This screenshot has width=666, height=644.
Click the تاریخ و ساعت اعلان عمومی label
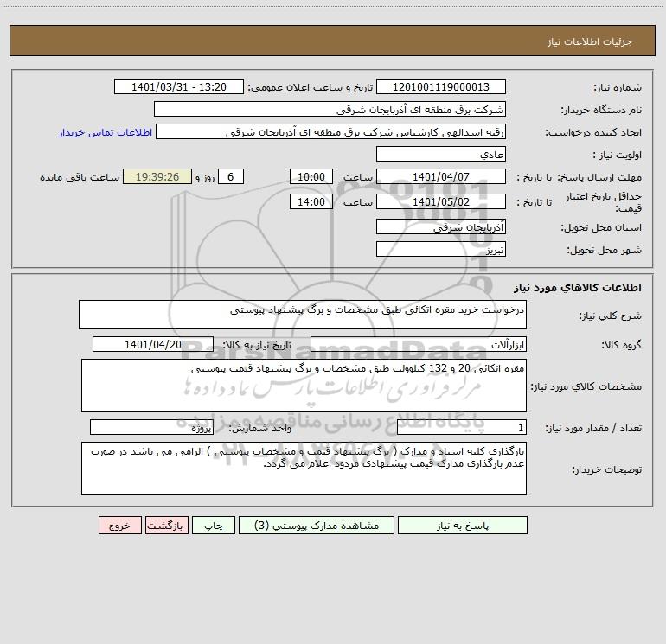tap(311, 87)
